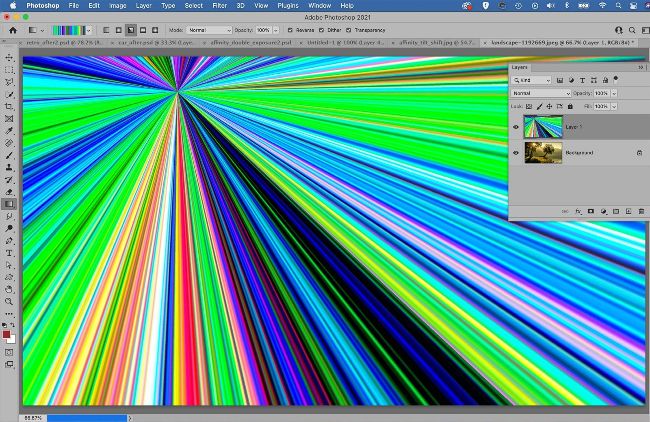Create a new layer
The image size is (650, 422).
coord(628,211)
